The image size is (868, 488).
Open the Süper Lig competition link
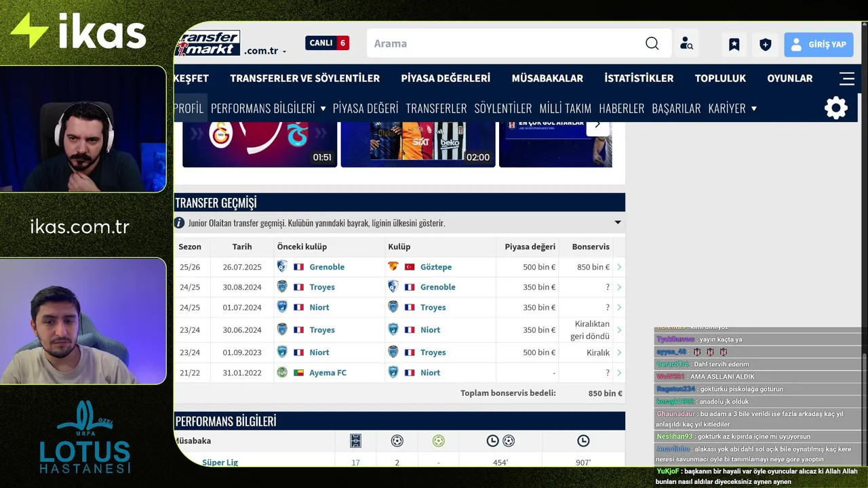click(x=220, y=462)
